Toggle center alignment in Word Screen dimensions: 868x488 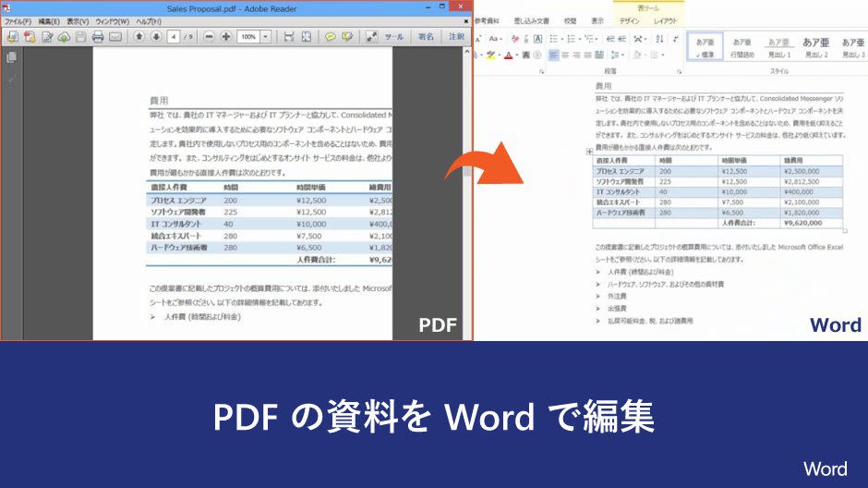[x=565, y=55]
